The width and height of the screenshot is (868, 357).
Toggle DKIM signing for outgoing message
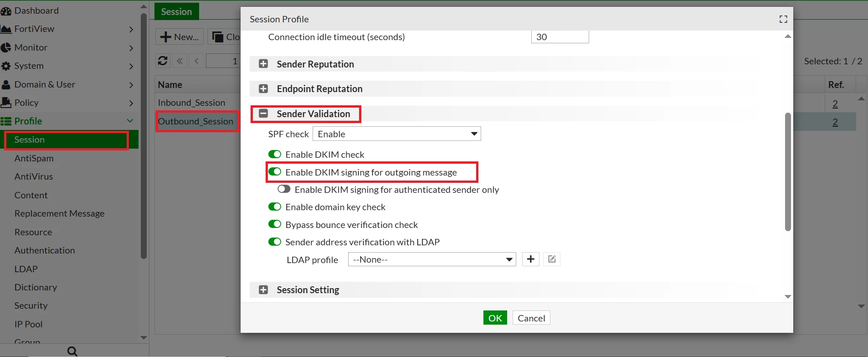[275, 172]
